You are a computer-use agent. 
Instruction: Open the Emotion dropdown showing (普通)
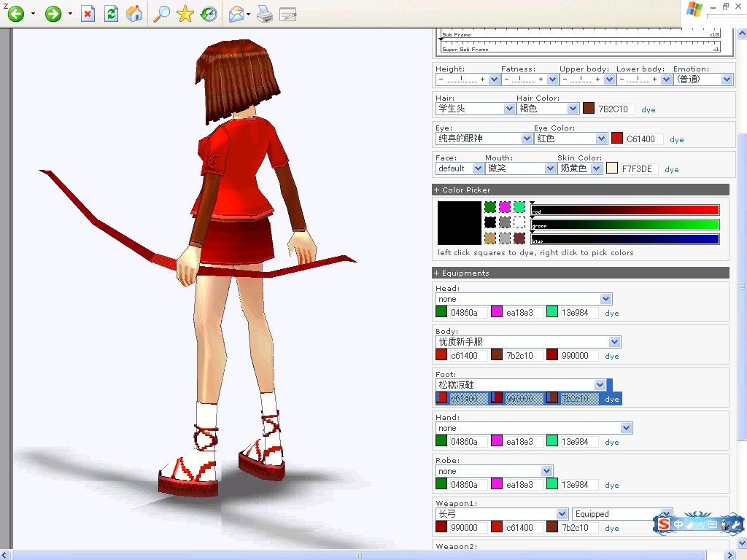(x=703, y=79)
